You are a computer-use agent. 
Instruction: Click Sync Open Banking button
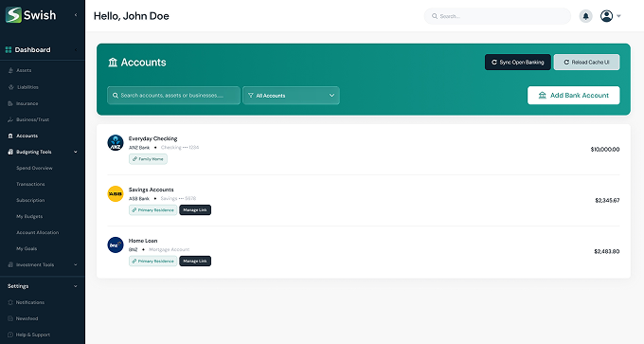pyautogui.click(x=517, y=62)
